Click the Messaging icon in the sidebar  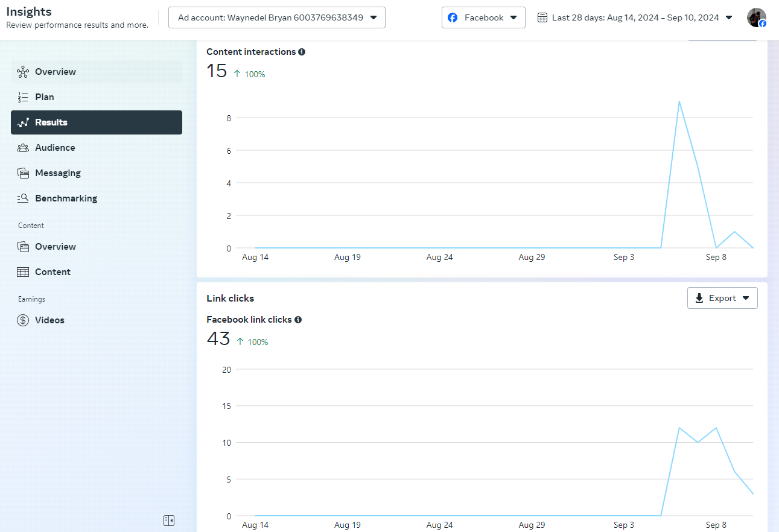pyautogui.click(x=23, y=173)
